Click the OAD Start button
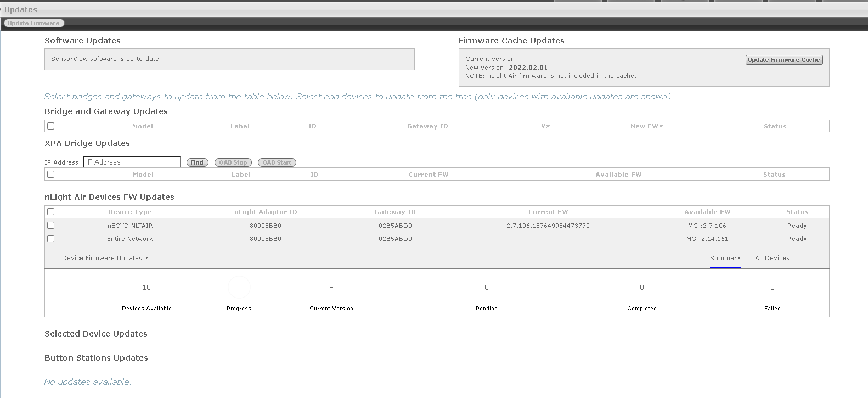Screen dimensions: 868x398 point(277,162)
